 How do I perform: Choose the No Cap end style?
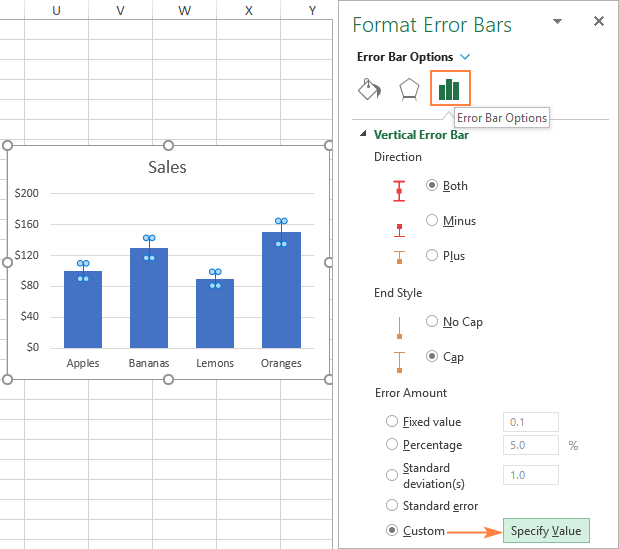[432, 321]
